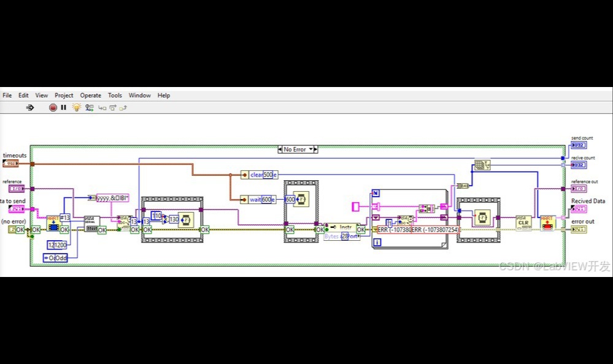Go to the next case using right arrow
Viewport: 613px width, 364px height.
(315, 149)
